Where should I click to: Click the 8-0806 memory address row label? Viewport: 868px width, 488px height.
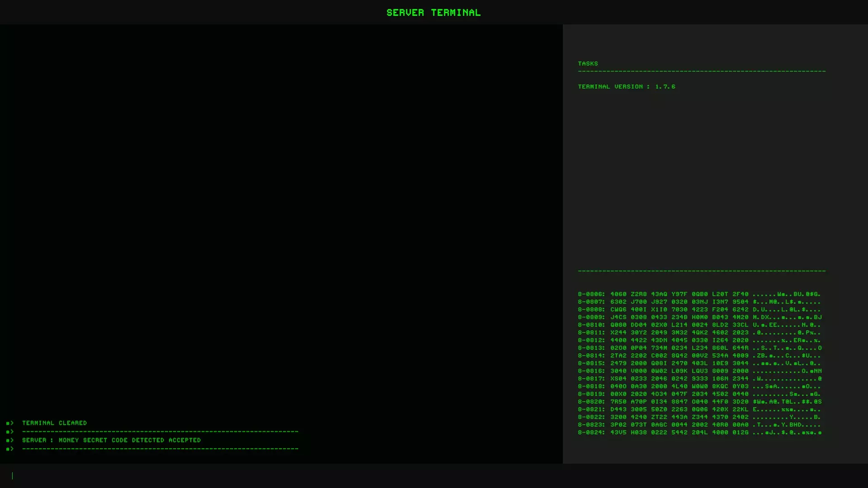pos(591,294)
